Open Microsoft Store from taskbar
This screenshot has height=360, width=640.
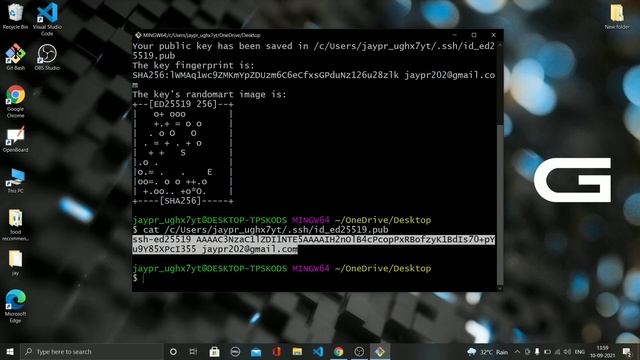214,351
